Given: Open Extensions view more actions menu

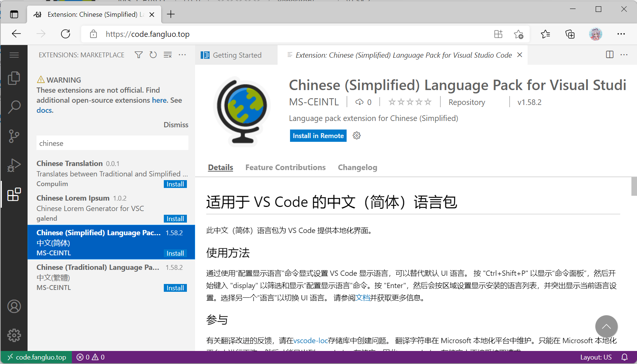Looking at the screenshot, I should (x=182, y=55).
